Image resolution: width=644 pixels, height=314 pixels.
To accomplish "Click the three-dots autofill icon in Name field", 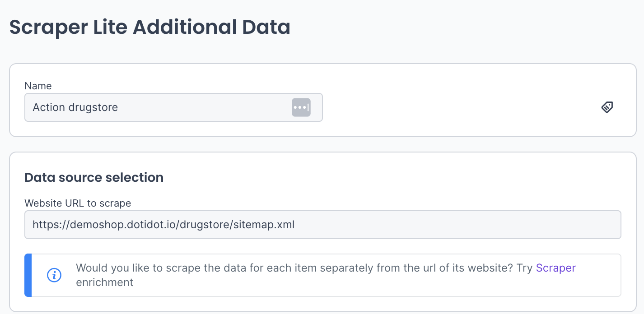I will click(x=301, y=107).
